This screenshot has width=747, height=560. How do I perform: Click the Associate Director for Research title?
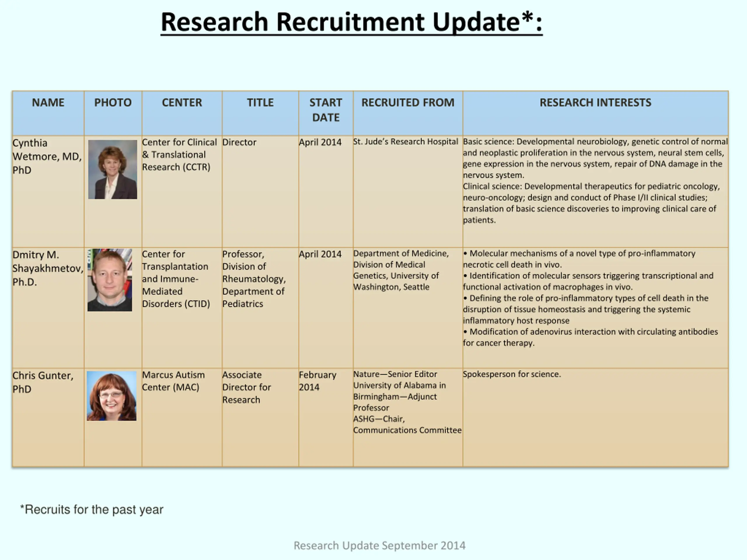pos(246,387)
